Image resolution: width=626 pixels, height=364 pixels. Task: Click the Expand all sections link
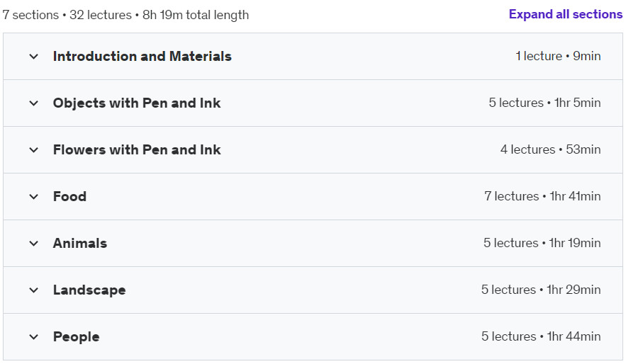[565, 14]
